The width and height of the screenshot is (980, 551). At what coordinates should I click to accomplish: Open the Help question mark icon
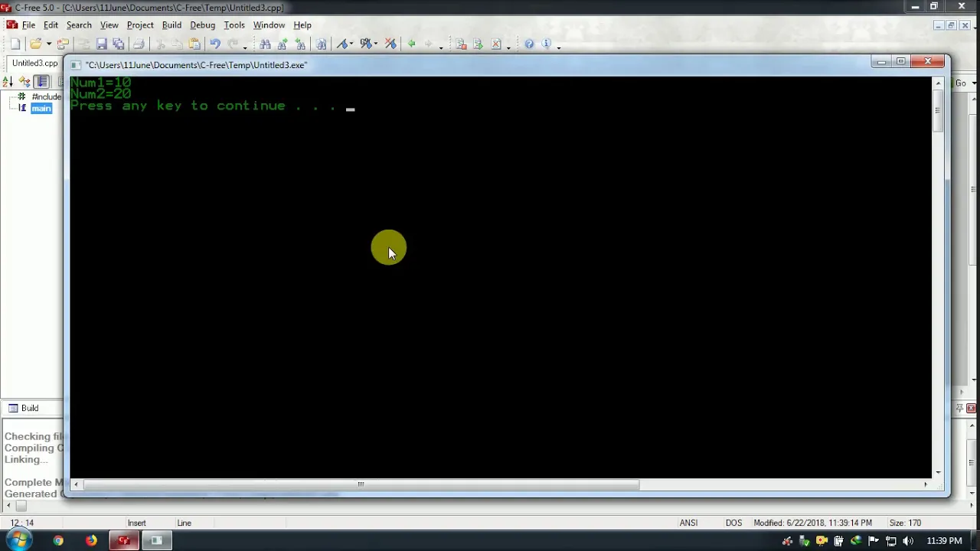[529, 44]
